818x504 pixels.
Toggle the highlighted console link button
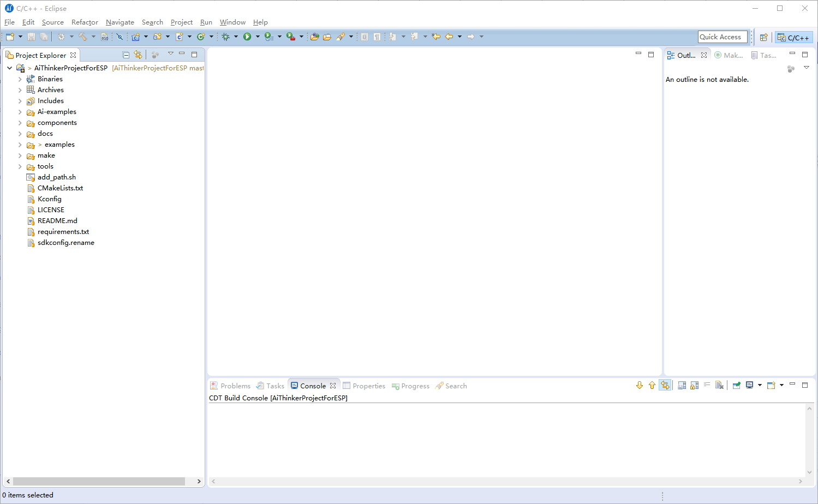(x=665, y=385)
